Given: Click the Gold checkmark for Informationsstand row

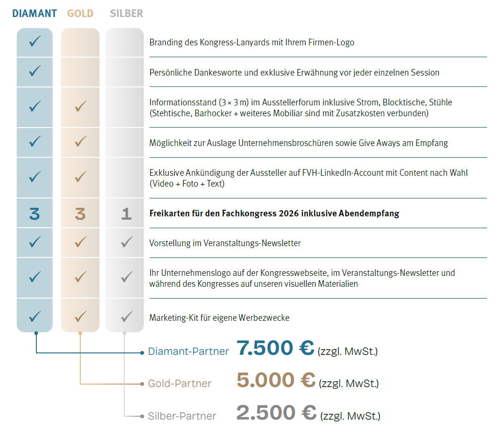Looking at the screenshot, I should click(x=80, y=107).
